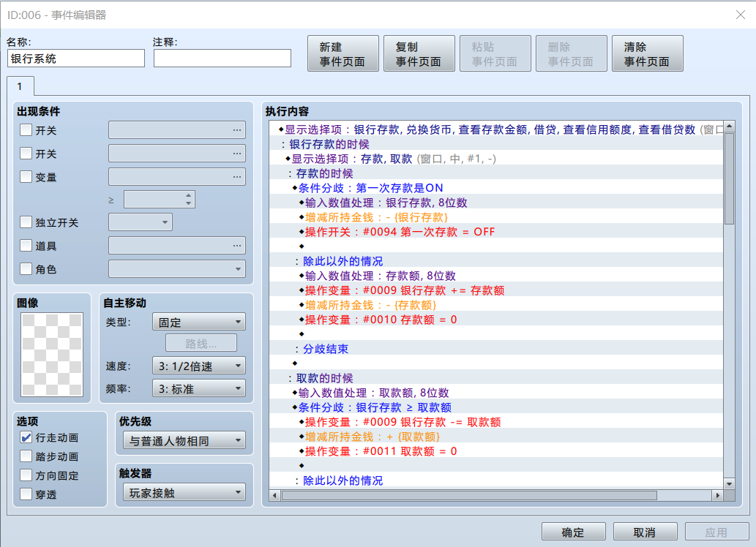Click the left arrow of the horizontal scrollbar
Screen dimensions: 756x547
coord(275,495)
